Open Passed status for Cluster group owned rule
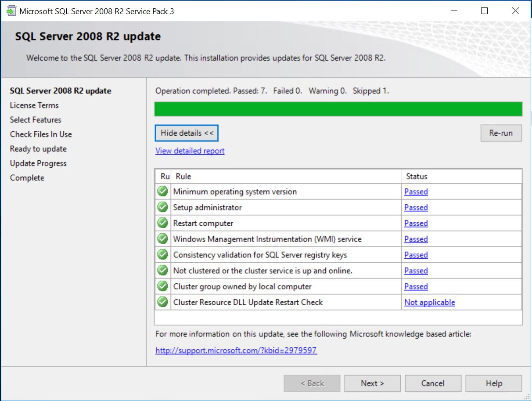Viewport: 532px width, 401px height. (416, 286)
